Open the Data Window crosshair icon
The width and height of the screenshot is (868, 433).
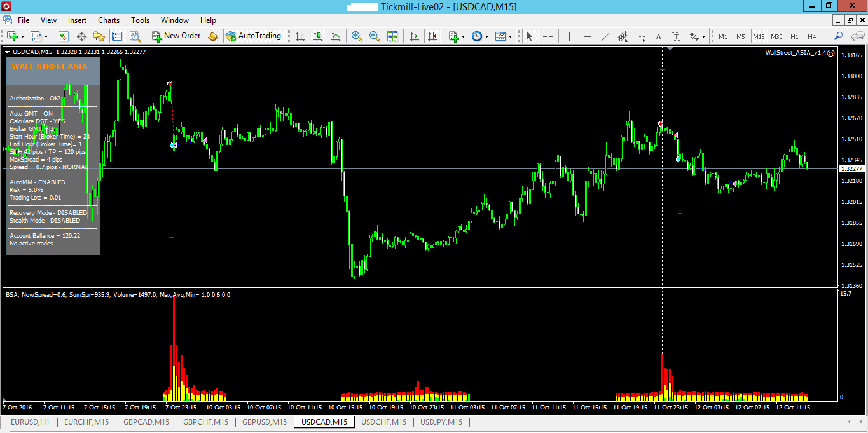(x=81, y=36)
